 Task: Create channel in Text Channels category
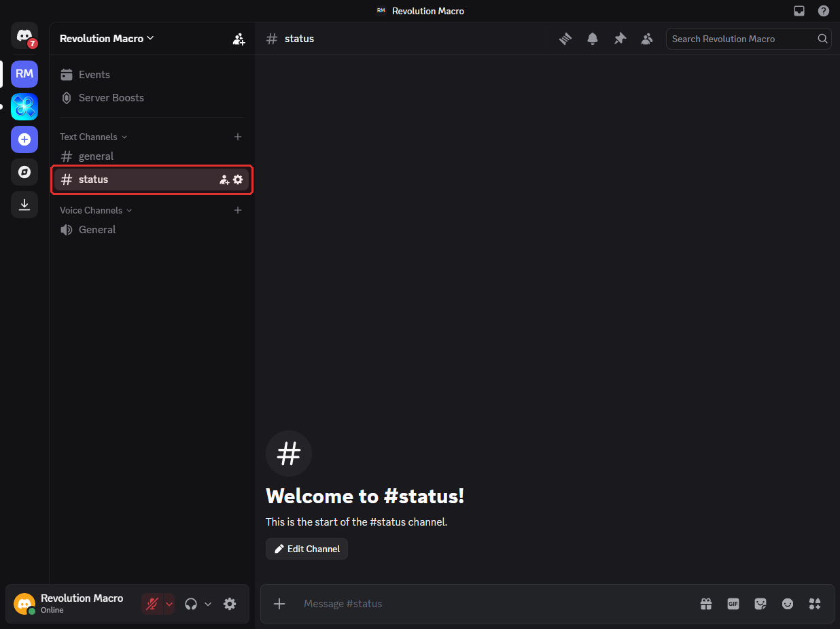[x=238, y=137]
